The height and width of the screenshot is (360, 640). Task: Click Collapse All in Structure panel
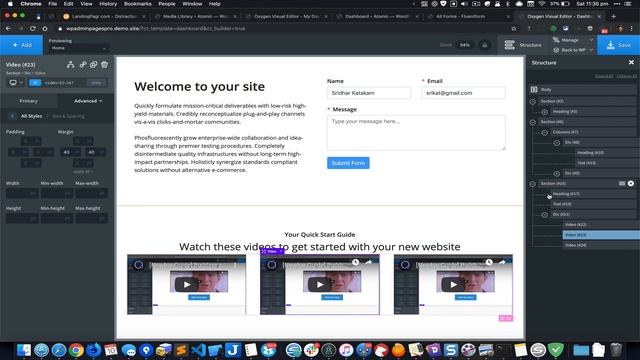(x=627, y=76)
